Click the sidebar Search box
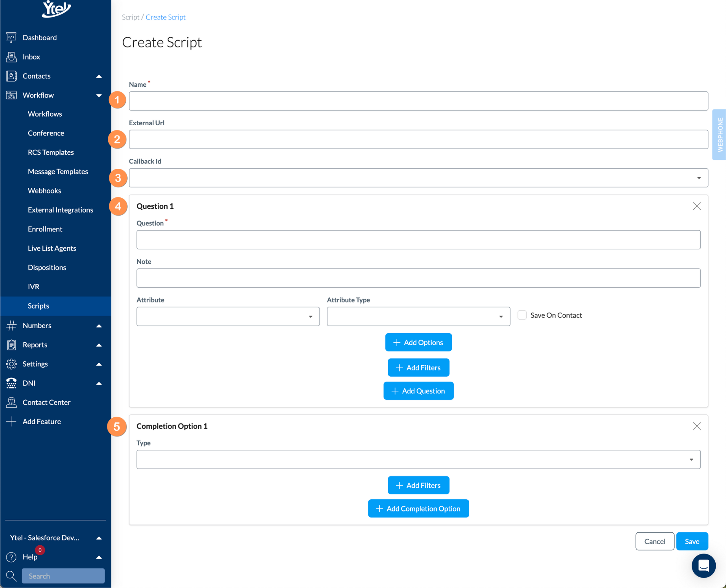 click(63, 576)
